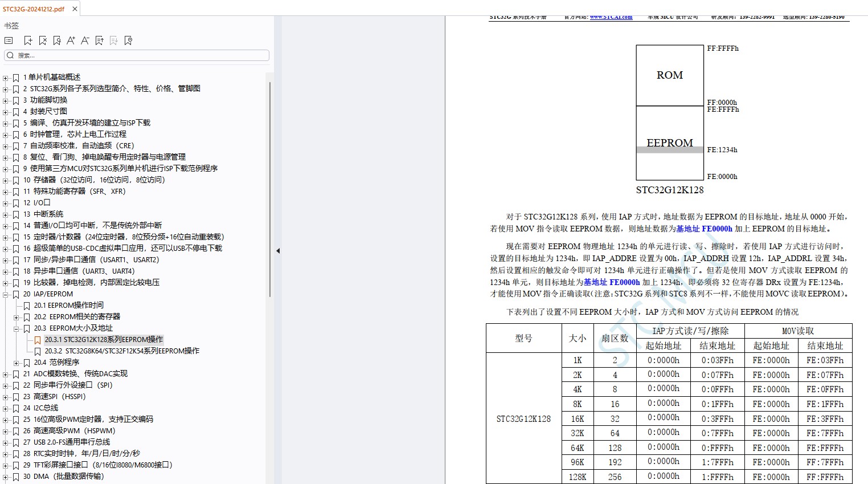Click bookmark icon beside '4 封装尺寸图'
868x484 pixels.
[16, 112]
